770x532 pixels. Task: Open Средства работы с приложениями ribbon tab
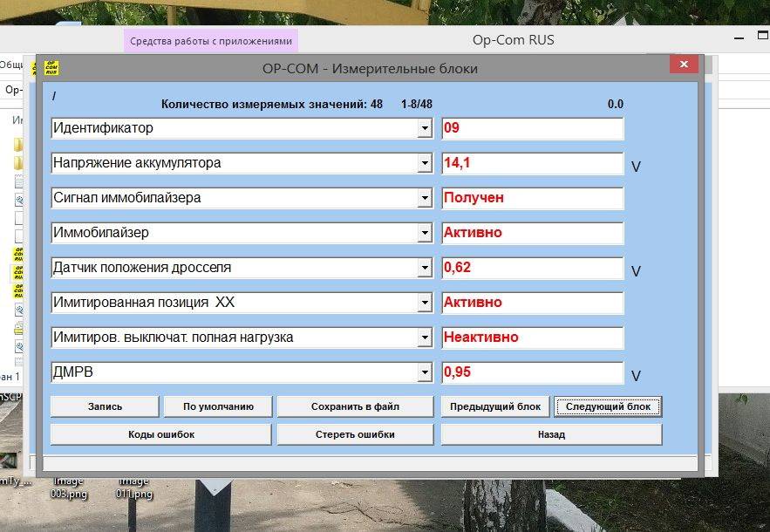point(211,41)
